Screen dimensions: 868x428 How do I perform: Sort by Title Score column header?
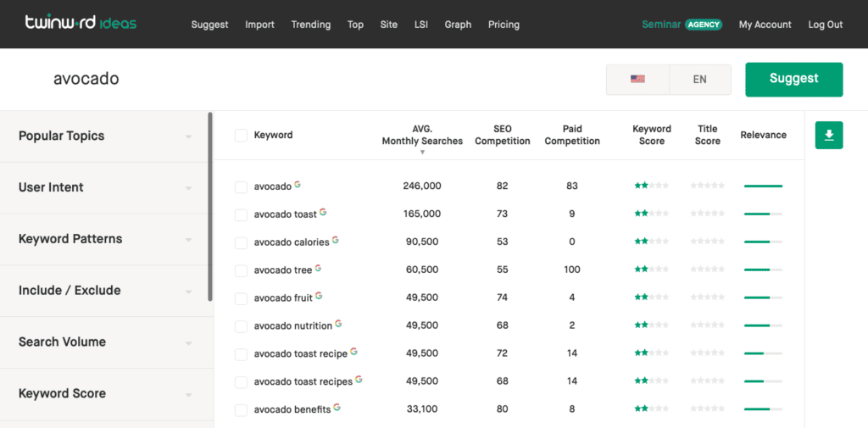708,135
